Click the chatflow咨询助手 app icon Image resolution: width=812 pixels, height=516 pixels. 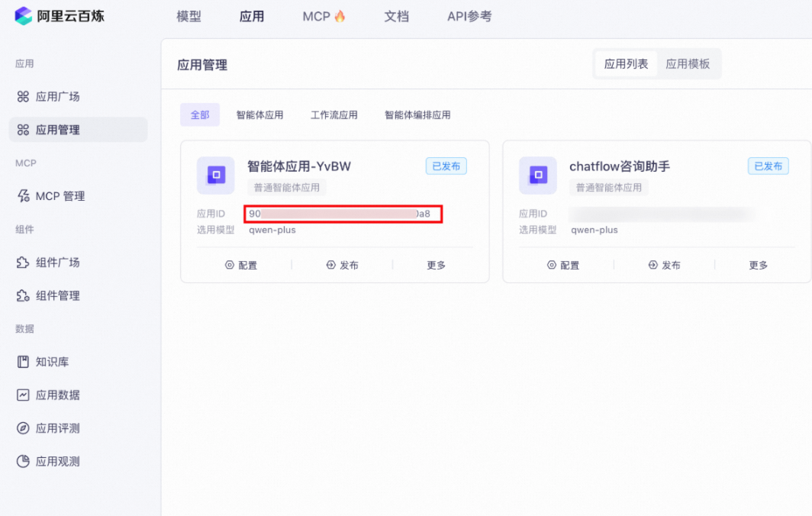538,175
